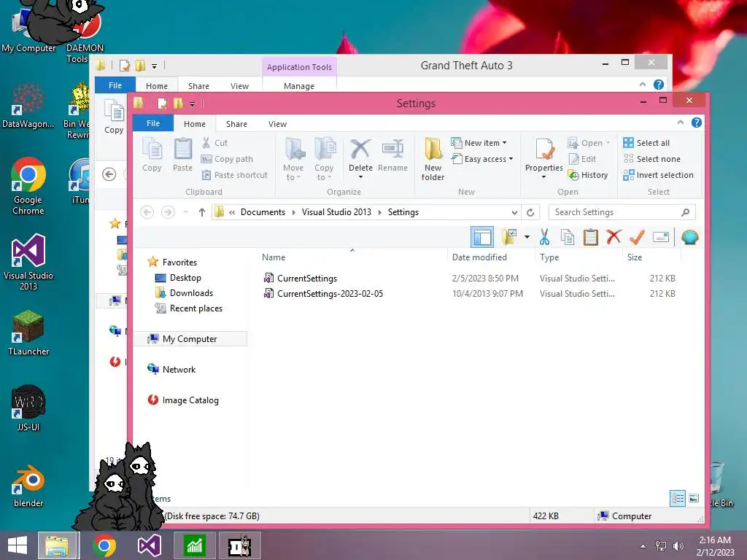
Task: Click Edit in the Open group
Action: pyautogui.click(x=582, y=159)
